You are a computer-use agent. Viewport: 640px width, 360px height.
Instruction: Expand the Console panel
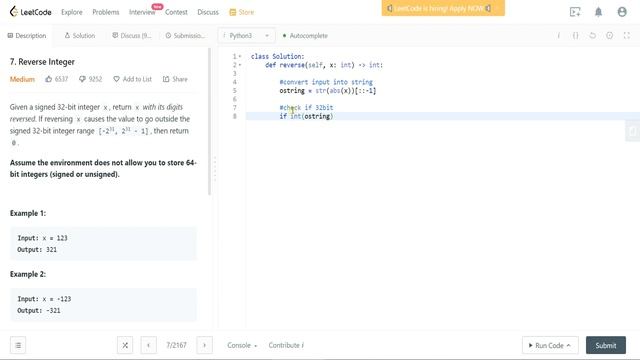point(242,345)
